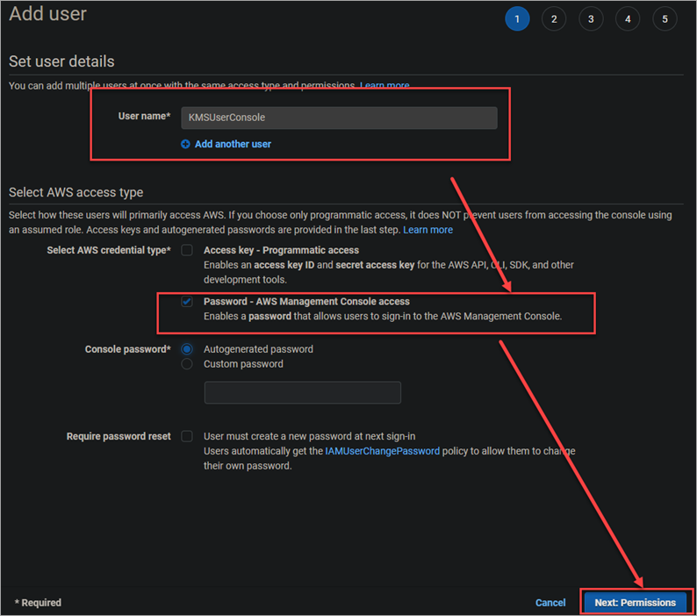Screen dimensions: 697x616
Task: Click the Select AWS credential type label
Action: [x=109, y=250]
